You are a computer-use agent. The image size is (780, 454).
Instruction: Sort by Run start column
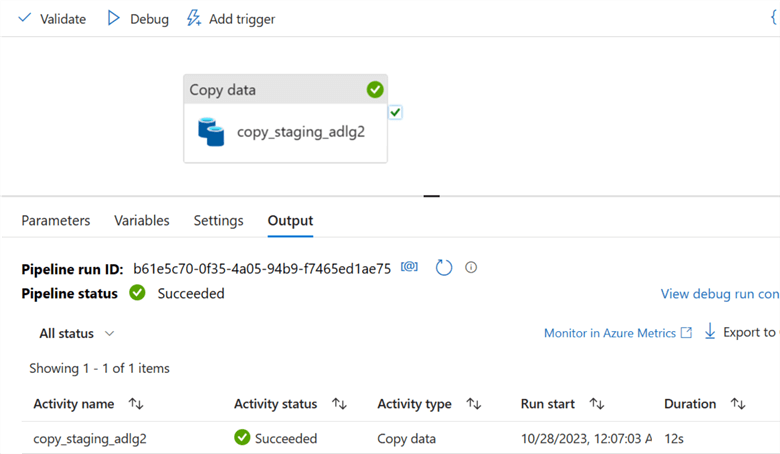pos(597,404)
